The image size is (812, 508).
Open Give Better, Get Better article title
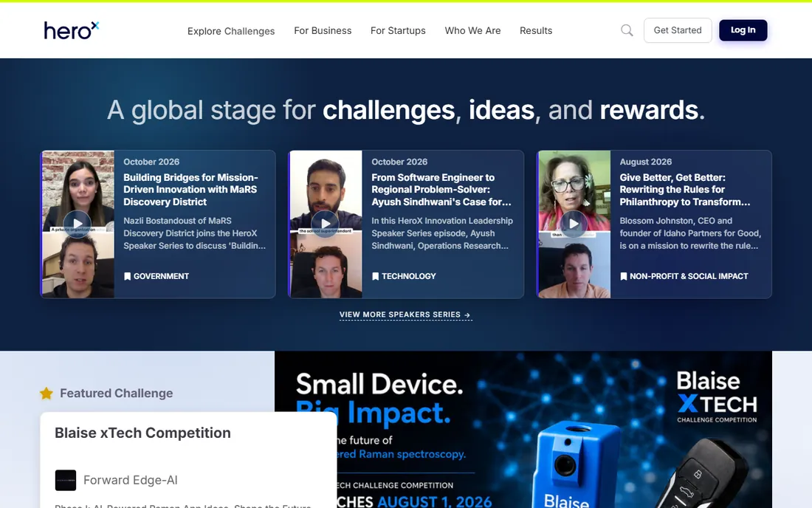684,190
